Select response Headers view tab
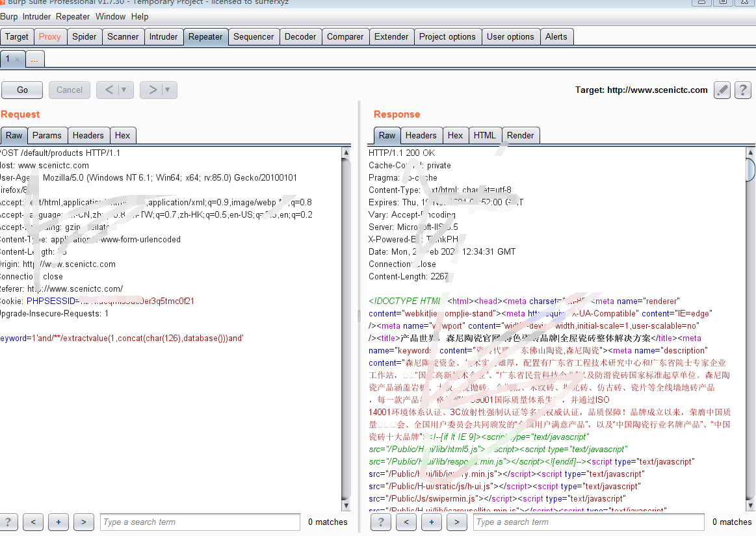Image resolution: width=756 pixels, height=536 pixels. point(421,135)
